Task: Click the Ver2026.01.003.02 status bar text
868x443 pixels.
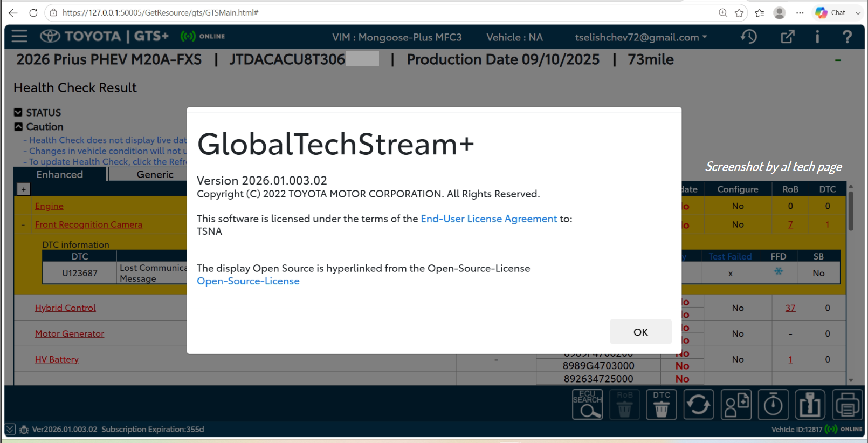Action: pyautogui.click(x=65, y=430)
